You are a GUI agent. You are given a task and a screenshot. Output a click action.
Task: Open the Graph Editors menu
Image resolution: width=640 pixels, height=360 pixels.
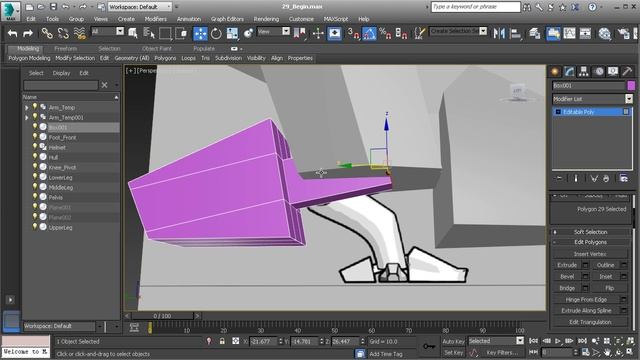coord(227,19)
